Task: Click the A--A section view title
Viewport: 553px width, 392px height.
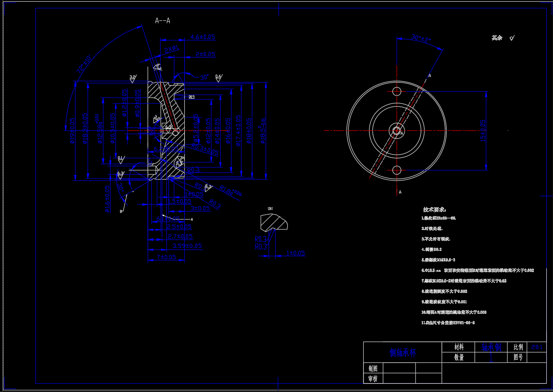Action: [x=162, y=20]
